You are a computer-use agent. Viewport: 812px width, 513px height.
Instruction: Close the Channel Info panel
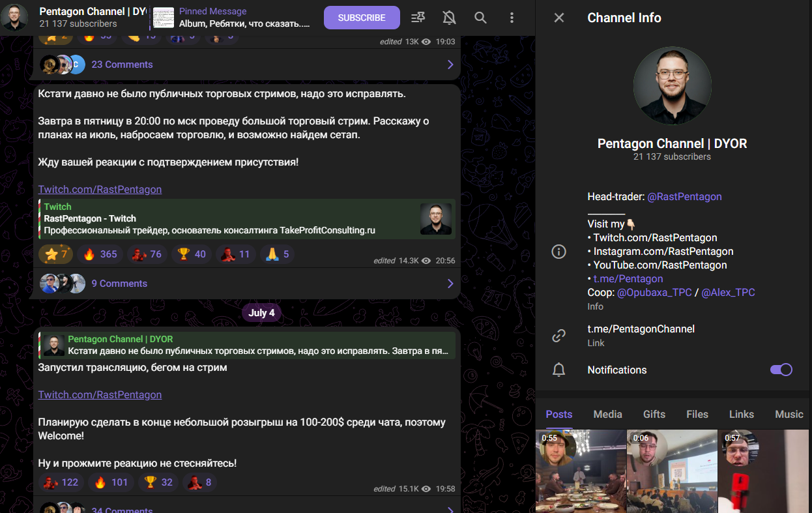coord(559,18)
